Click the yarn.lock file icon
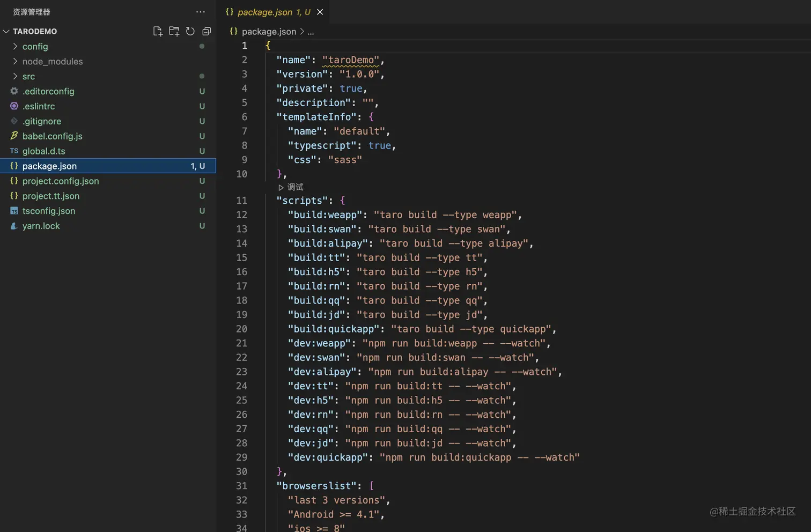811x532 pixels. click(x=14, y=226)
